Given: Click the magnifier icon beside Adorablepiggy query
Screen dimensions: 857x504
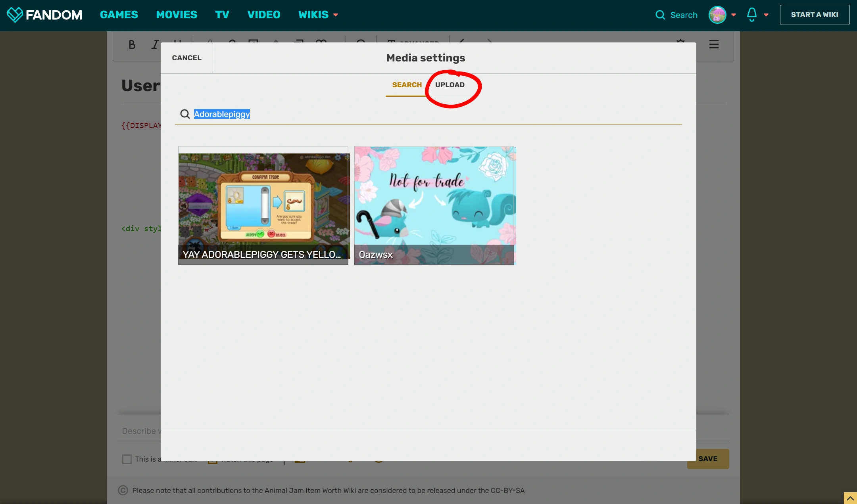Looking at the screenshot, I should [185, 114].
